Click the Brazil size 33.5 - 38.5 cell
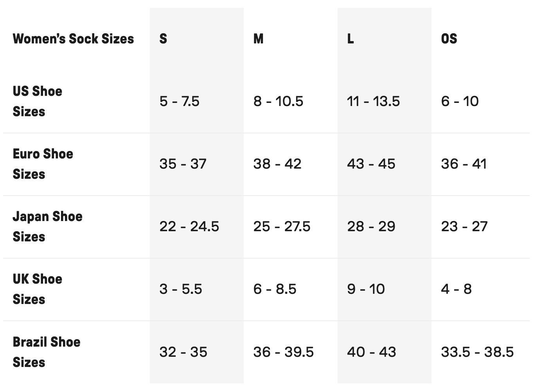 [x=477, y=352]
